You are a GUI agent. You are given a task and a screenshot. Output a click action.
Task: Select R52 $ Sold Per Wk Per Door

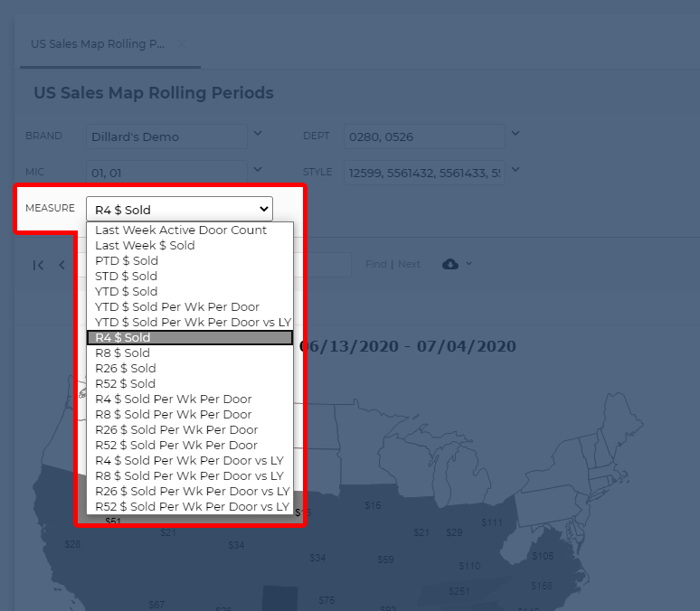click(176, 446)
